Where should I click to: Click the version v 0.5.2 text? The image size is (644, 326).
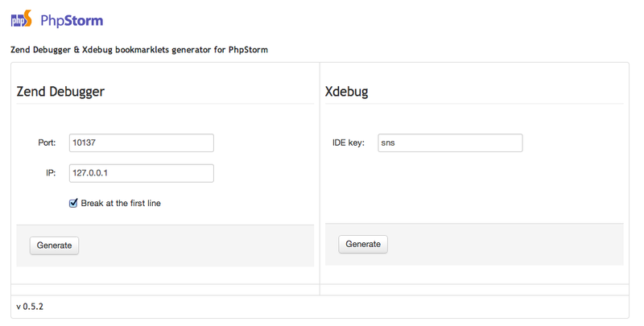30,307
